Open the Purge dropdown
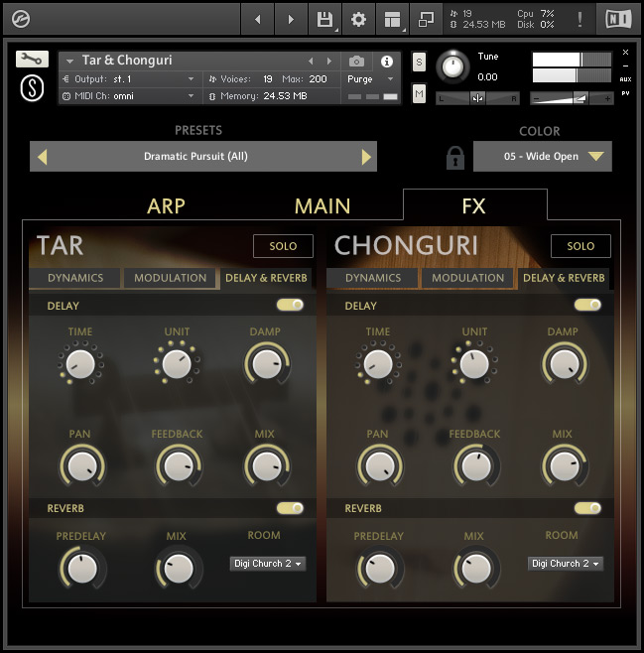Image resolution: width=644 pixels, height=653 pixels. pos(370,79)
